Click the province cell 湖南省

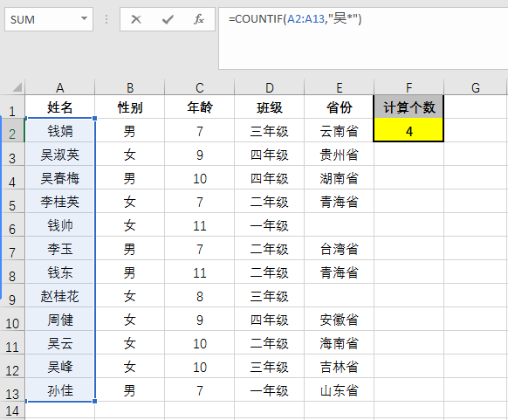339,178
